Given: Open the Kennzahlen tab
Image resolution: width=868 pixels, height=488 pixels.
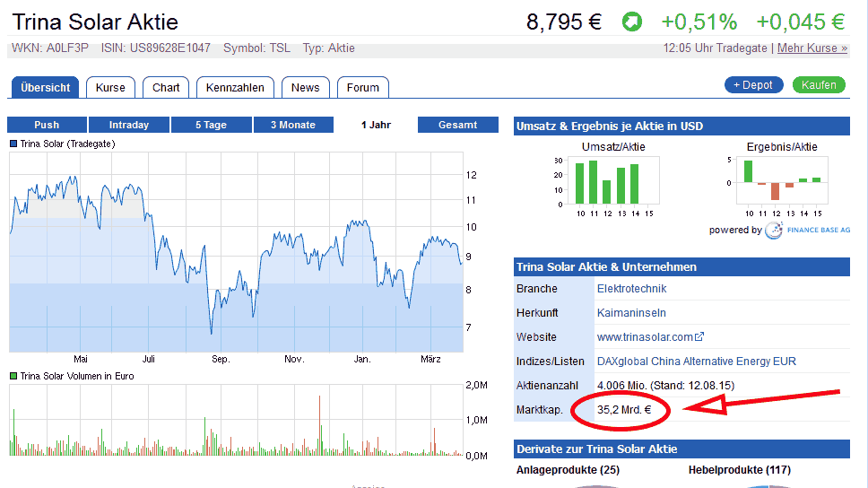Looking at the screenshot, I should pos(235,88).
